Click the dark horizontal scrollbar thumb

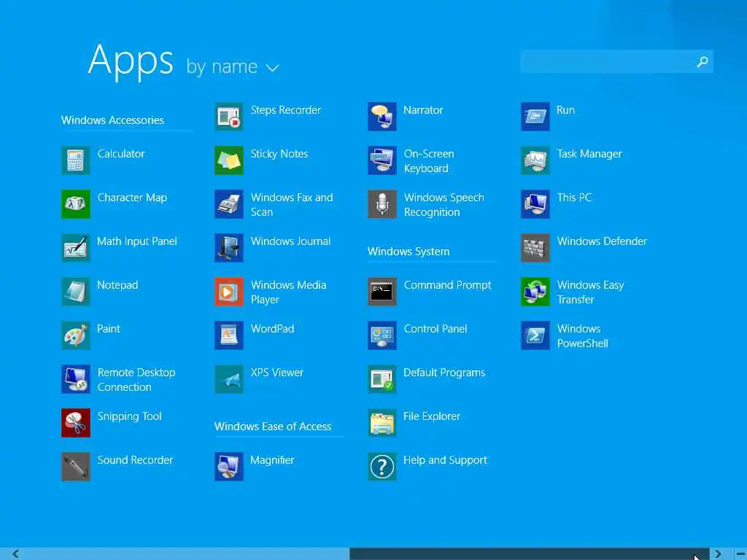click(x=530, y=554)
